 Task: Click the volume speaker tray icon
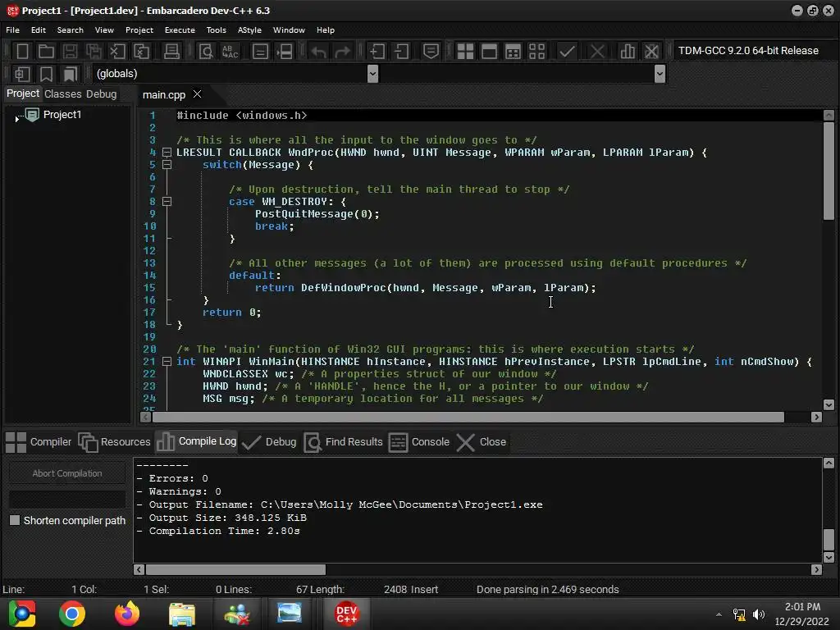759,614
